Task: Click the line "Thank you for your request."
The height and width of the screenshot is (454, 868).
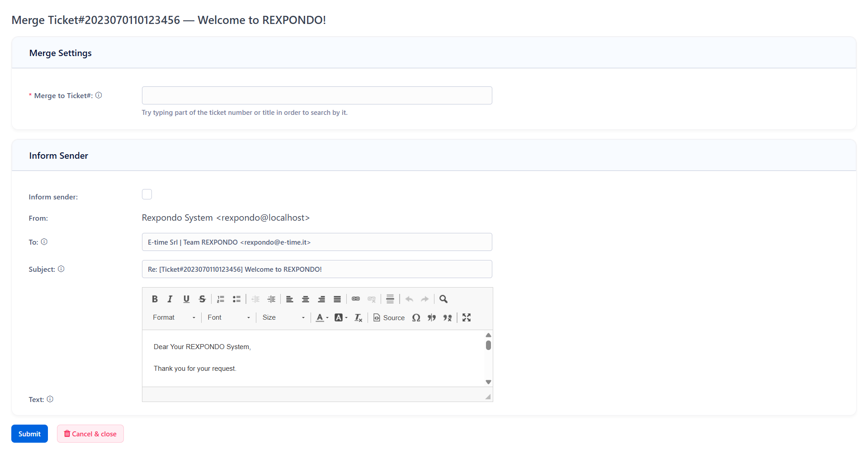Action: pyautogui.click(x=195, y=369)
